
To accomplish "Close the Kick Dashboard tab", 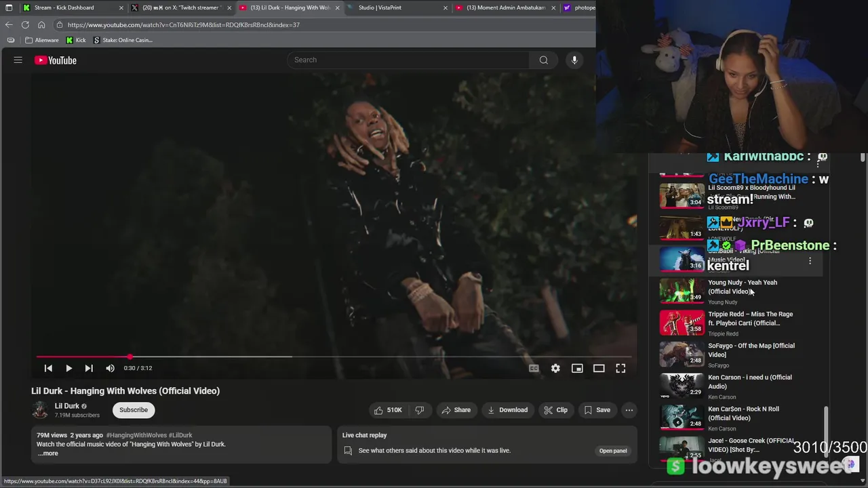I will [121, 7].
